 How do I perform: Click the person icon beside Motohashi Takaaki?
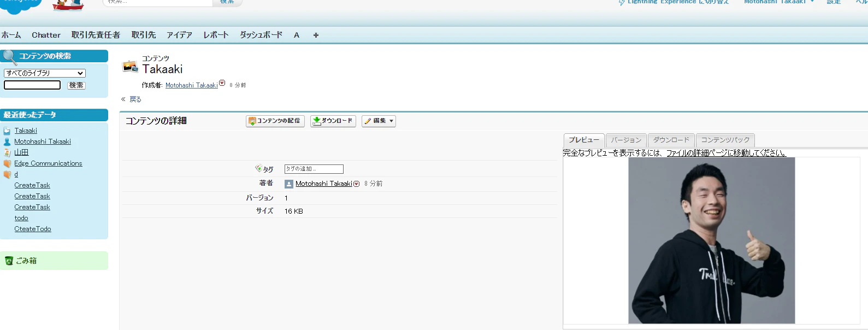pos(7,142)
